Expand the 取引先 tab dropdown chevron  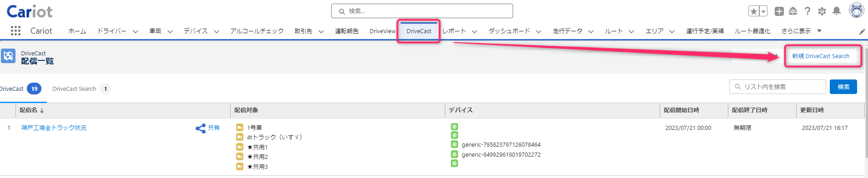point(321,31)
